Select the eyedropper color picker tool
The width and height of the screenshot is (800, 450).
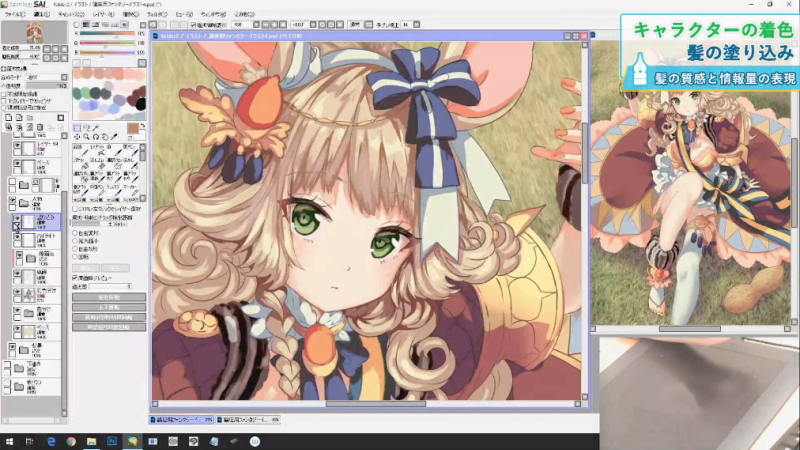[x=114, y=137]
